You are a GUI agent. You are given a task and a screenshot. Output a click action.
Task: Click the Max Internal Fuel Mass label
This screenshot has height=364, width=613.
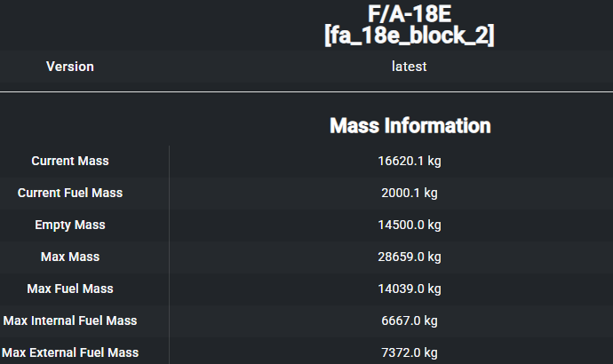70,320
